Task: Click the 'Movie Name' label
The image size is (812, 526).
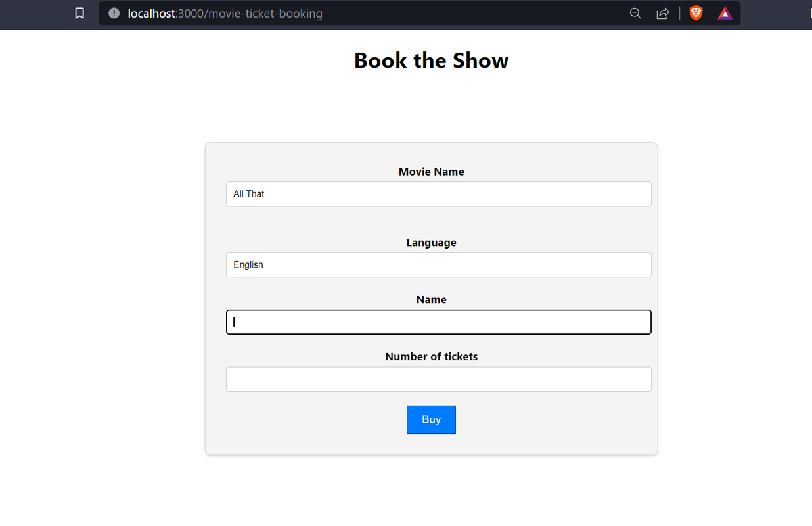Action: point(431,172)
